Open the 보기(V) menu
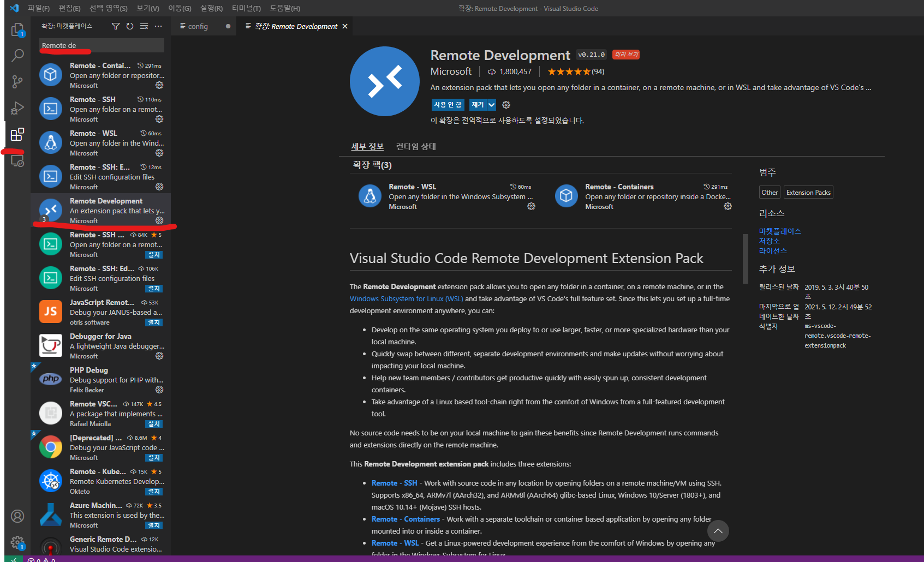The height and width of the screenshot is (562, 924). click(148, 8)
